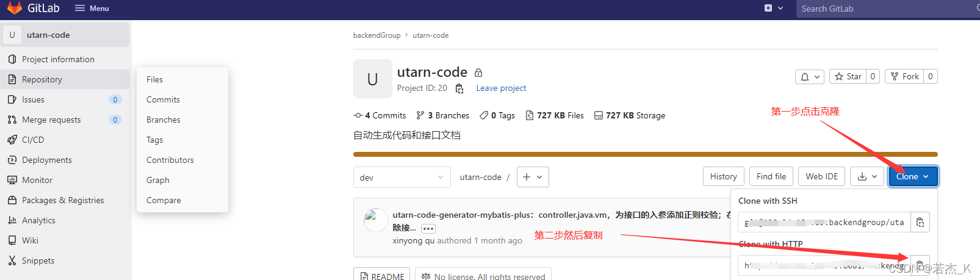Open the download source code dropdown
The image size is (980, 280).
coord(867,176)
